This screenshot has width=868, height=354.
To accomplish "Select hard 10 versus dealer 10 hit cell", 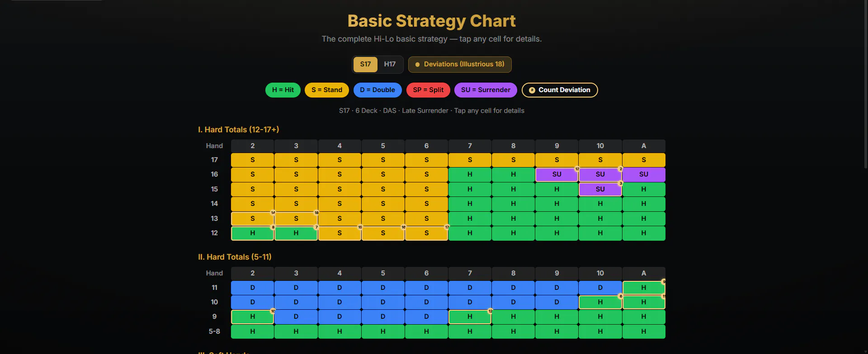I will coord(600,302).
